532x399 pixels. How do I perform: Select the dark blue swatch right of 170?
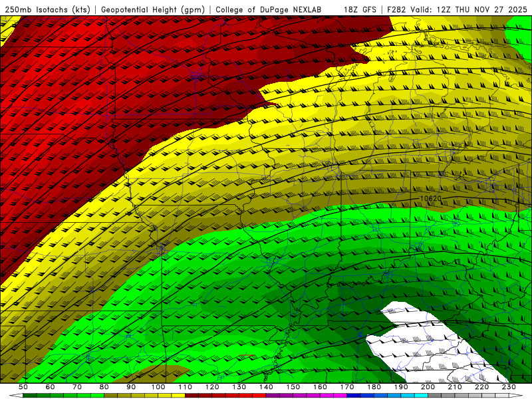pos(354,395)
